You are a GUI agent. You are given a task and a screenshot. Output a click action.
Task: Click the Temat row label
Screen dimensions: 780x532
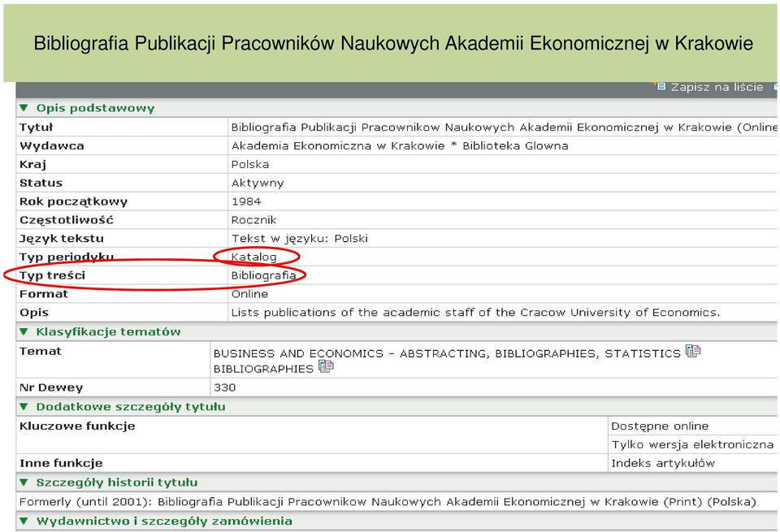click(41, 351)
